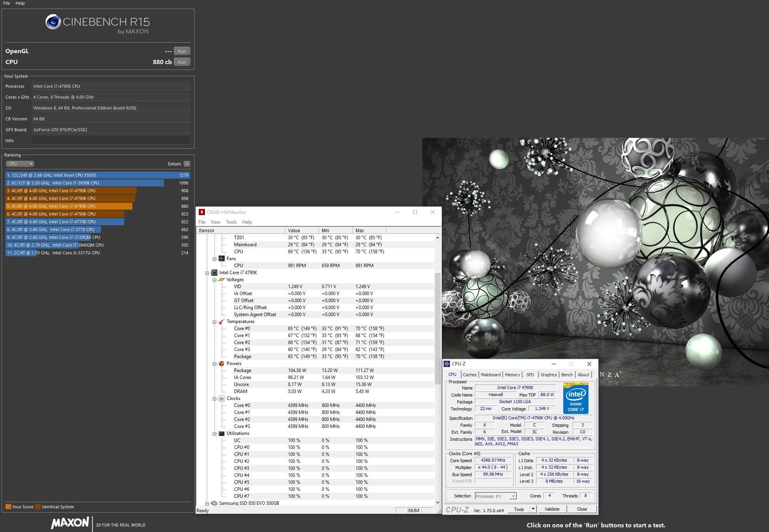Click the Intel Core i7 4790K chip icon
Viewport: 769px width, 532px height.
pos(214,273)
